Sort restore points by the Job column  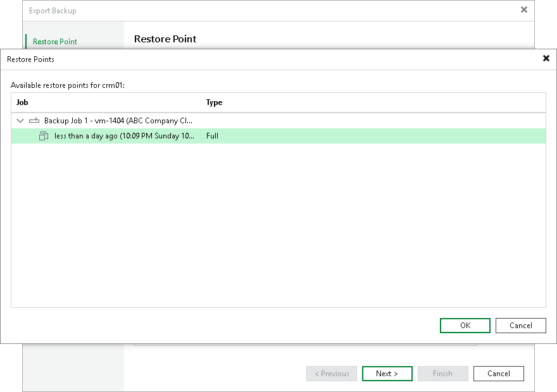(x=22, y=102)
